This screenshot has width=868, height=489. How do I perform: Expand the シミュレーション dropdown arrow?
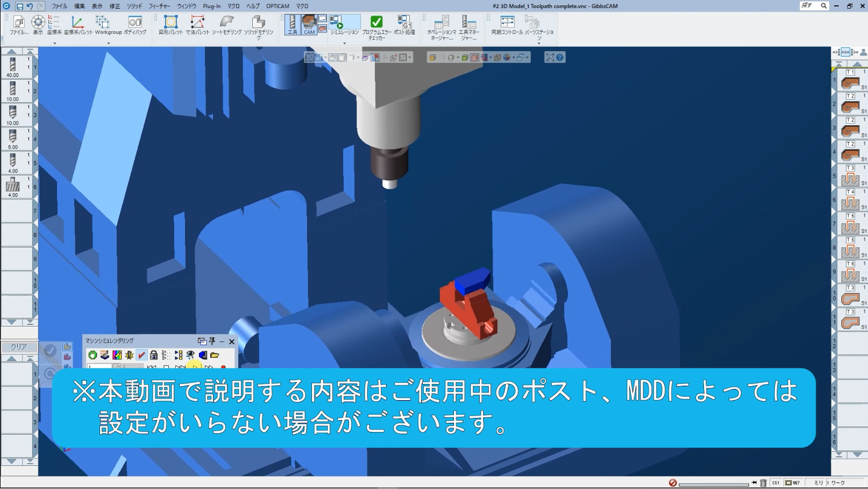(x=345, y=43)
